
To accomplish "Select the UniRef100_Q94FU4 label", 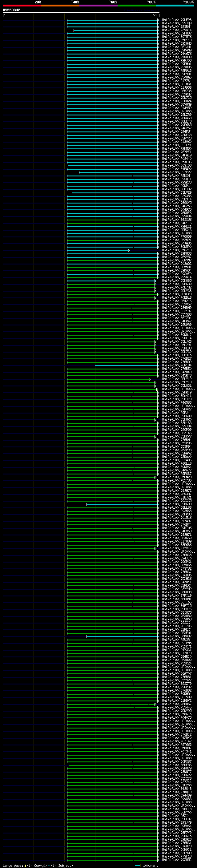I will (x=177, y=132).
